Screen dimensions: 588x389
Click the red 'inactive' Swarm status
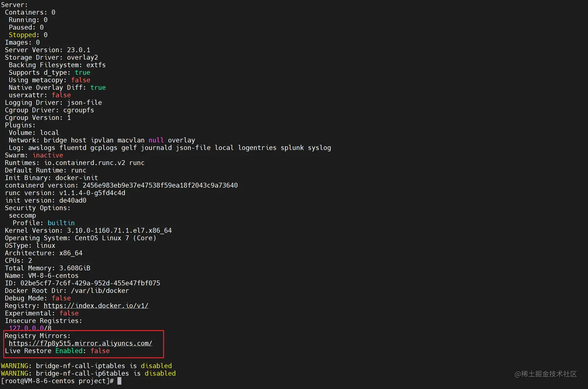tap(47, 155)
